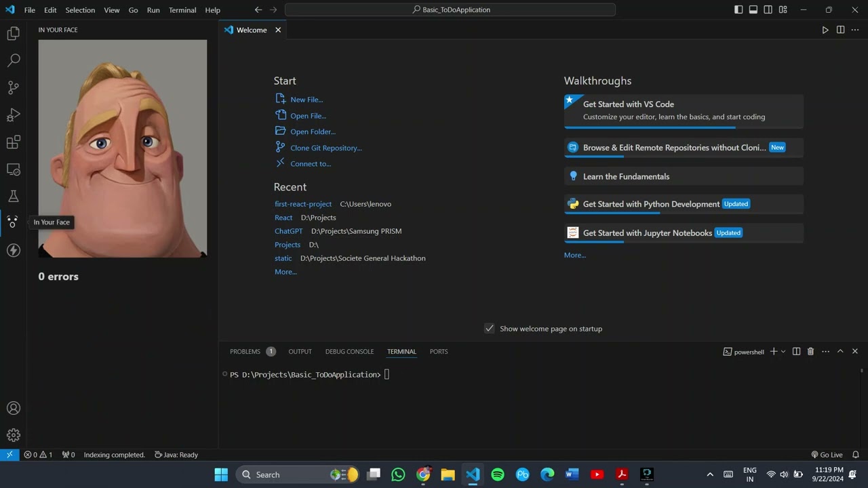The height and width of the screenshot is (488, 868).
Task: Open the Source Control view
Action: [x=13, y=87]
